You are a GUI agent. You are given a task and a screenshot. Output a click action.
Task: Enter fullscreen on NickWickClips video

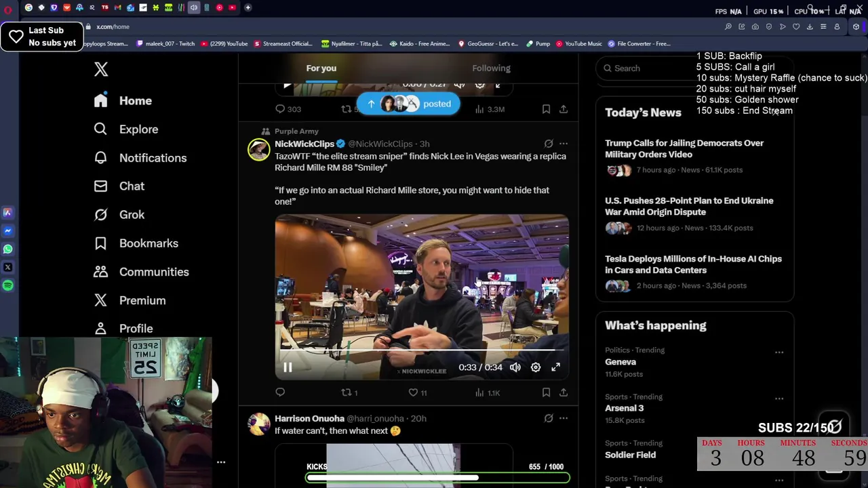[x=555, y=367]
